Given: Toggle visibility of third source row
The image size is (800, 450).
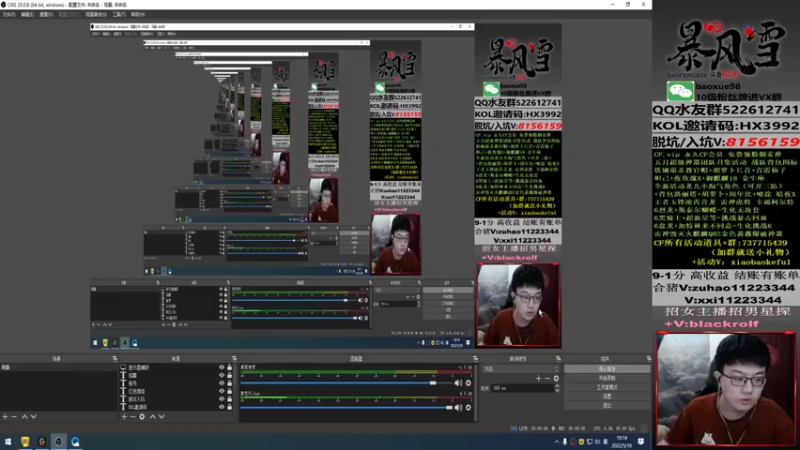Looking at the screenshot, I should coord(221,383).
